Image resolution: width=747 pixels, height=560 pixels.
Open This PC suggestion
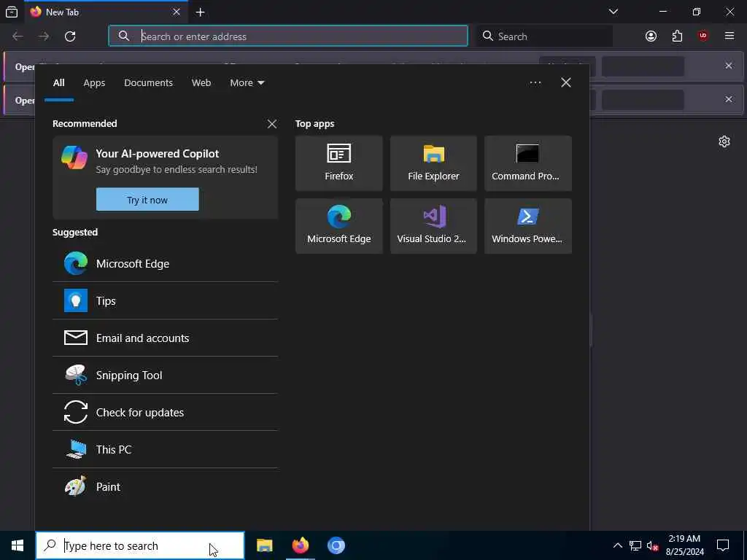point(166,449)
